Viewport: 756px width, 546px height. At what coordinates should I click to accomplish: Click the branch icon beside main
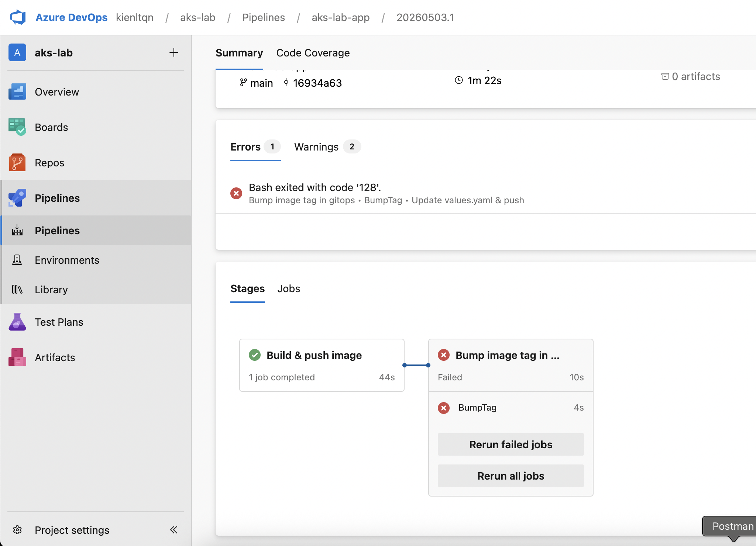(x=243, y=83)
